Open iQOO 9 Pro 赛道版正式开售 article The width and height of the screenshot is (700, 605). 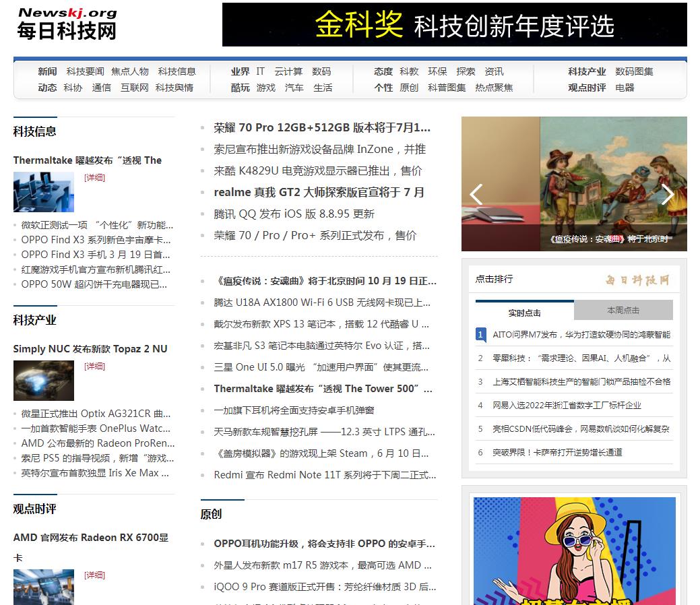coord(325,587)
